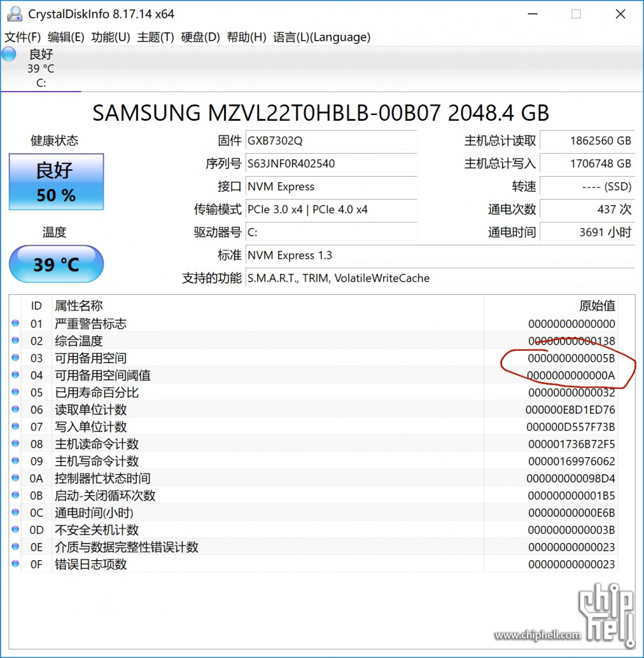Open the 语言(L)(Language) menu
Screen dimensions: 644x658
[x=321, y=37]
